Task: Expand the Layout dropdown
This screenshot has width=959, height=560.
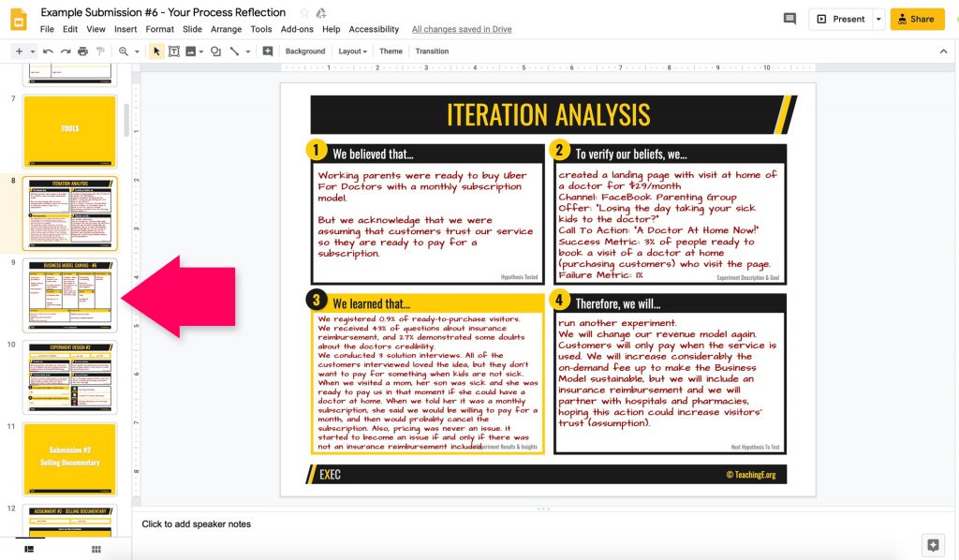Action: (353, 52)
